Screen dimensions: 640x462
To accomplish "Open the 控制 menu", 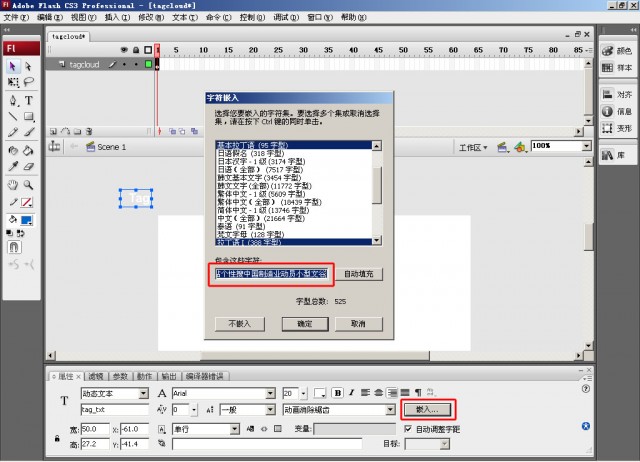I will 252,17.
